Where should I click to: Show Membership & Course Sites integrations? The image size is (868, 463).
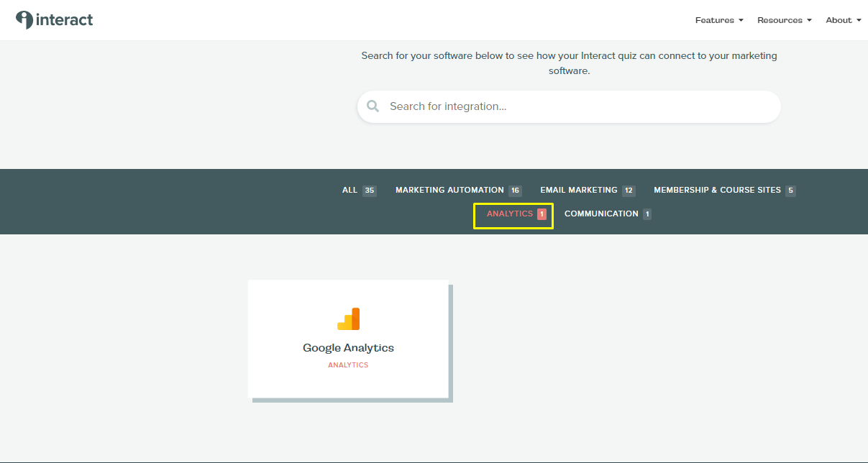(716, 190)
